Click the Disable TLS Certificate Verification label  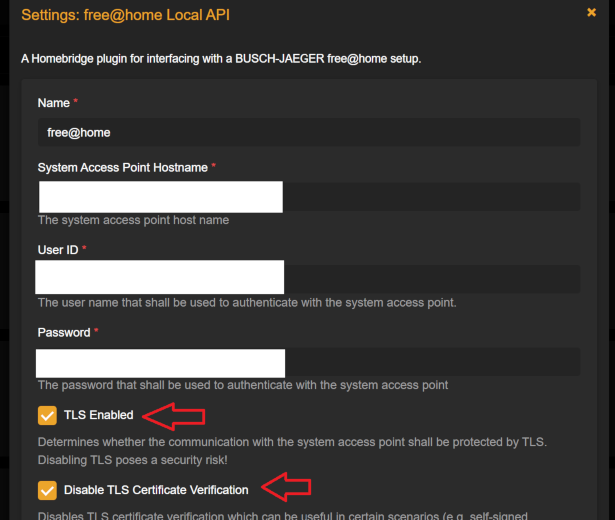click(156, 490)
